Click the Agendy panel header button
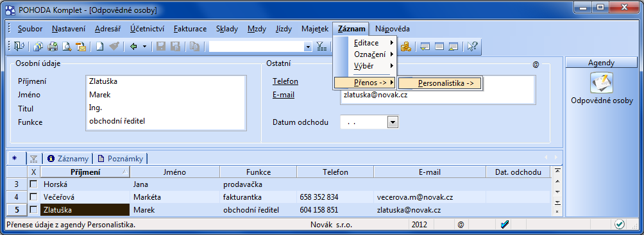Screen dimensions: 644x235 [601, 63]
